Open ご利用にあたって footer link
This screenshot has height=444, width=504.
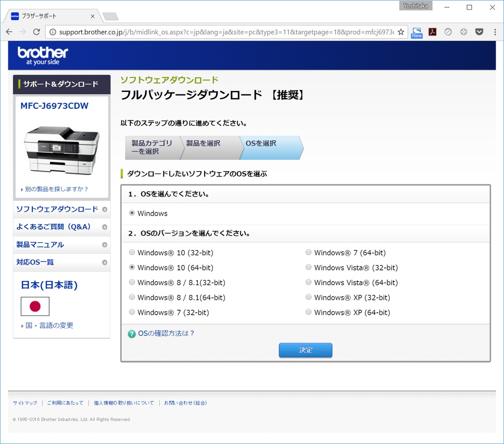coord(65,403)
